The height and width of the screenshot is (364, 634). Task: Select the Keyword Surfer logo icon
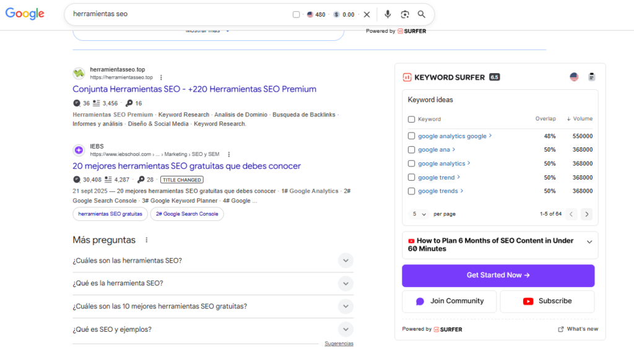coord(408,77)
